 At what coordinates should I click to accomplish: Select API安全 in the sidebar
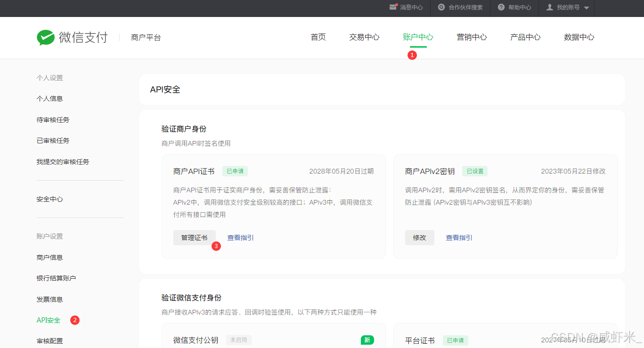click(x=49, y=320)
